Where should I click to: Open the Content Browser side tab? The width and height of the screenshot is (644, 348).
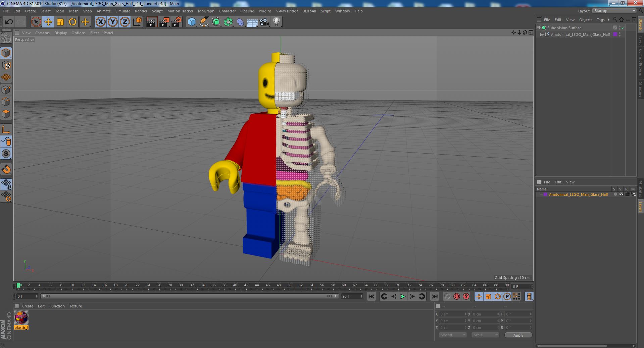point(640,62)
